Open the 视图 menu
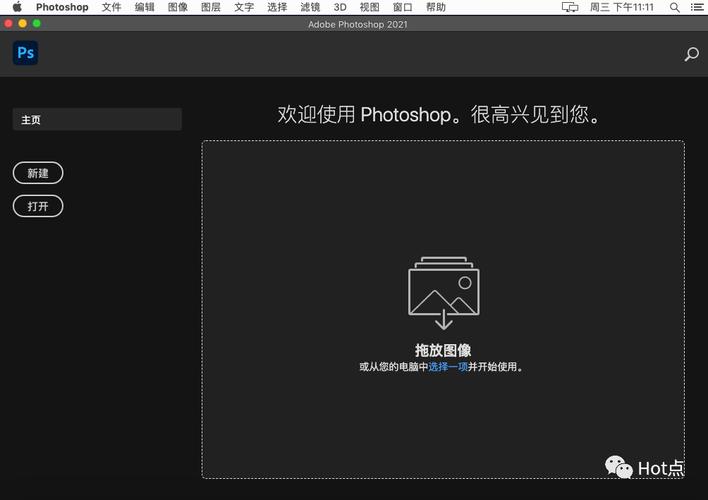The image size is (708, 500). tap(369, 7)
